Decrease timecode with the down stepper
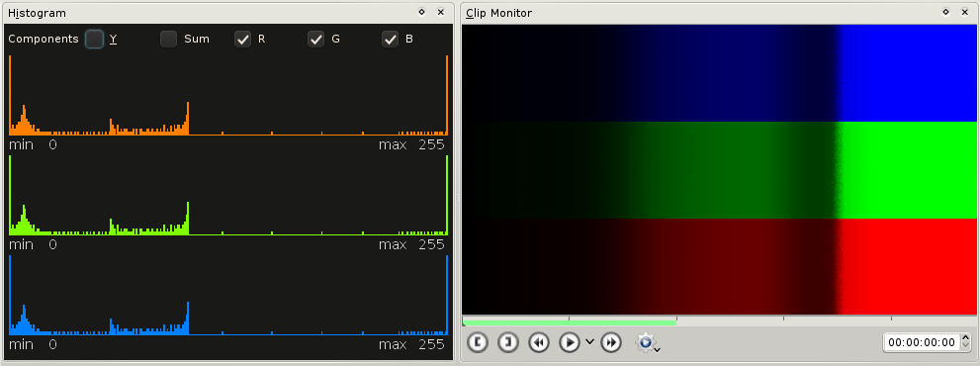Screen dimensions: 980x366 point(965,346)
